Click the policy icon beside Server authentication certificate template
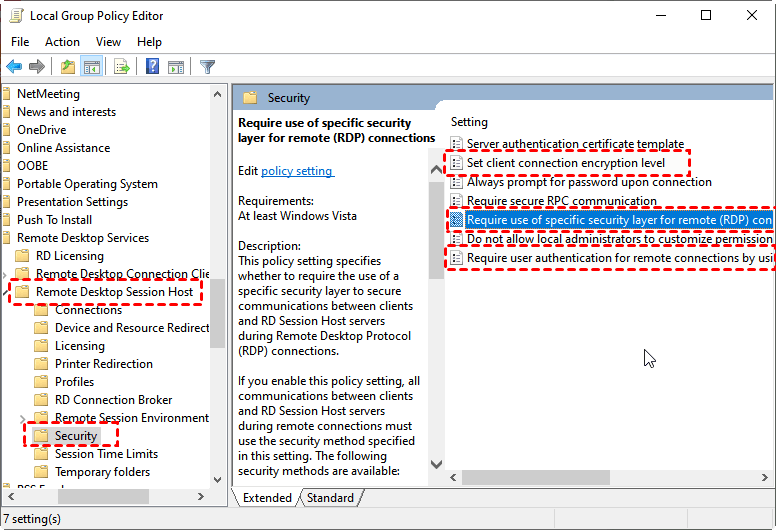 tap(457, 144)
